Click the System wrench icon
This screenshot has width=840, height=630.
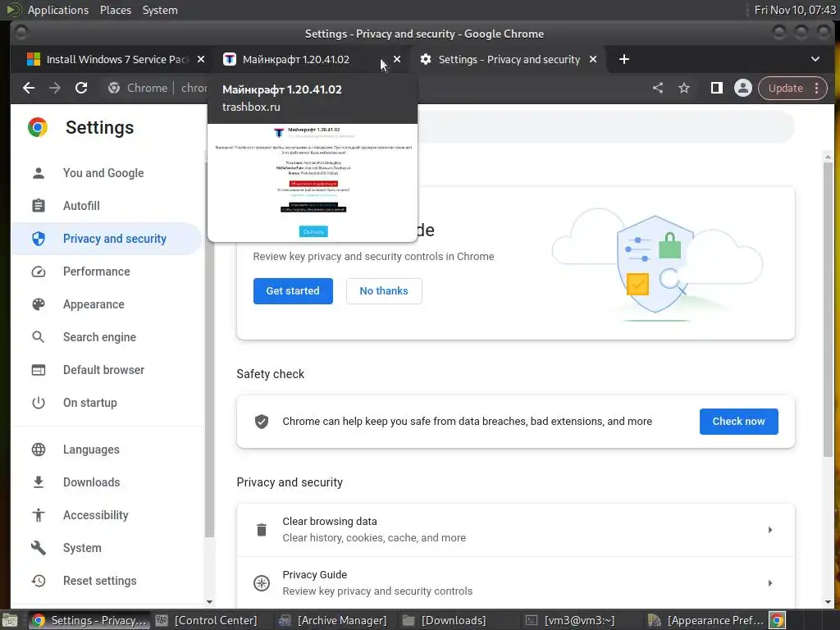click(39, 547)
